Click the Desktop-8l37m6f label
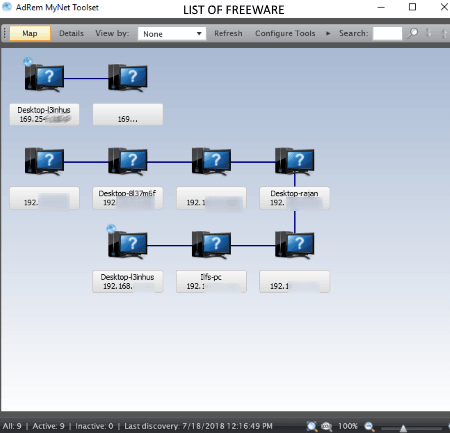The height and width of the screenshot is (433, 450). 128,198
